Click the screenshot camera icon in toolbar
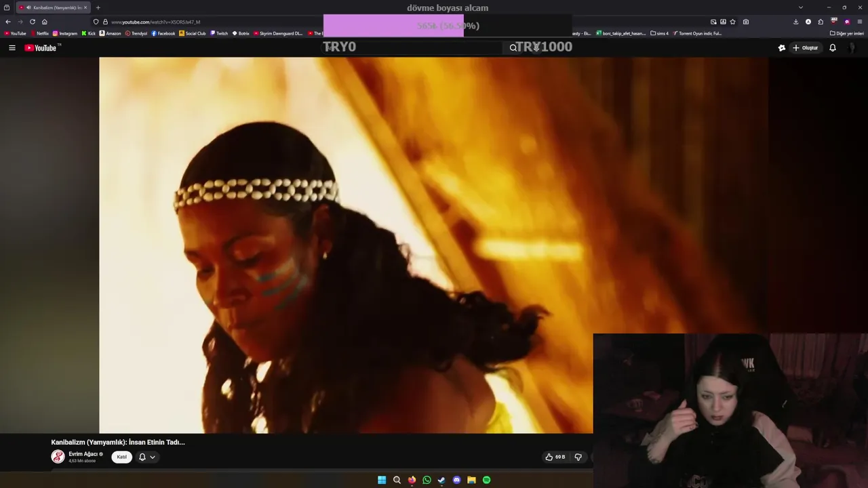This screenshot has height=488, width=868. click(x=746, y=22)
